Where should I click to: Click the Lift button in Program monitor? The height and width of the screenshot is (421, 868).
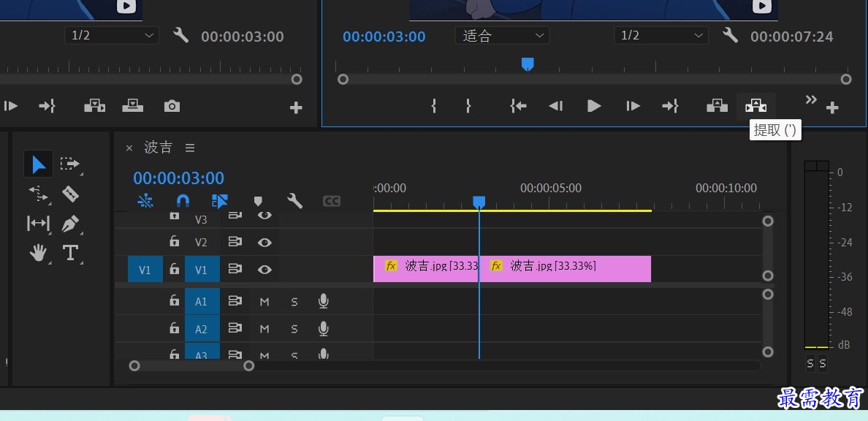[x=717, y=106]
